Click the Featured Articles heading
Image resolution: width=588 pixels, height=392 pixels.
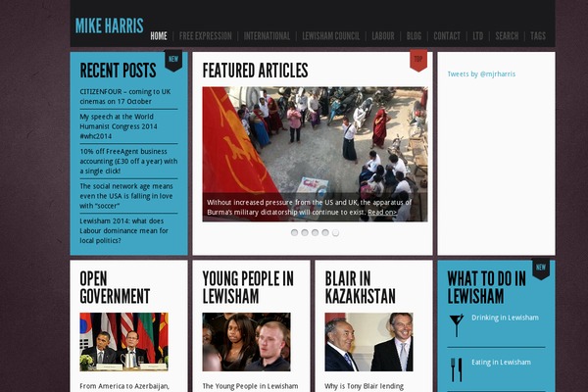[x=255, y=71]
